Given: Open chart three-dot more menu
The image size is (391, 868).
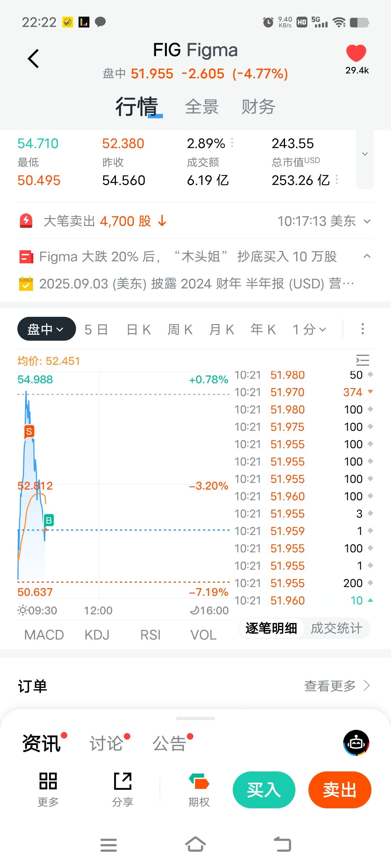Looking at the screenshot, I should pos(362,329).
